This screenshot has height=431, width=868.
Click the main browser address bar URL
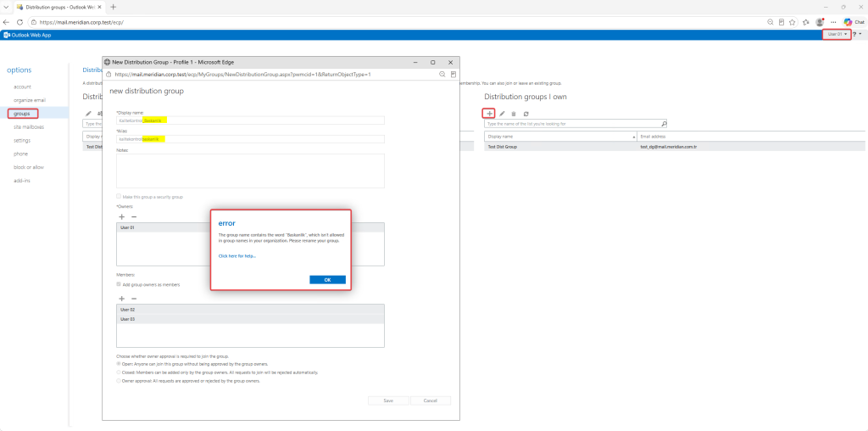pos(81,22)
